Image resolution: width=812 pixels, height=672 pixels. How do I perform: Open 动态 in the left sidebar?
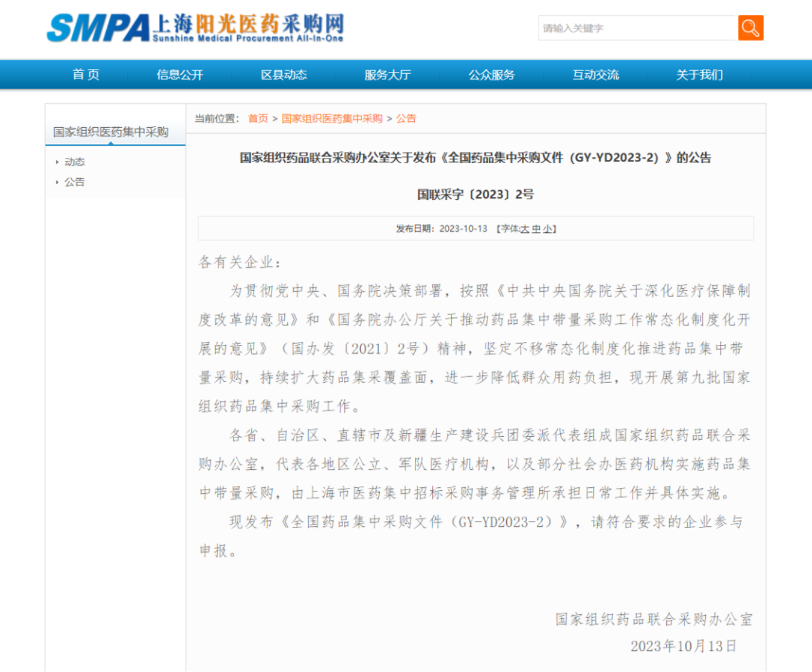[74, 162]
